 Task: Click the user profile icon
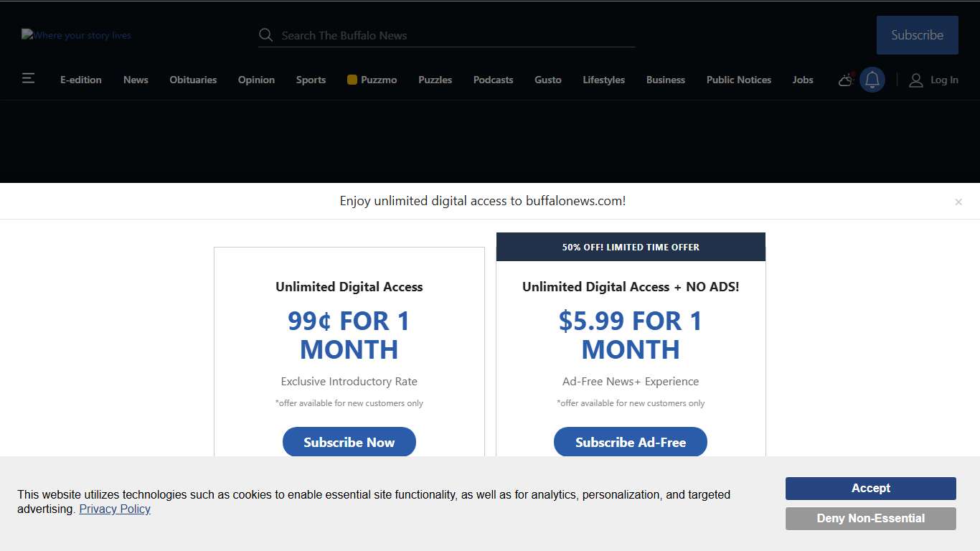(x=915, y=80)
